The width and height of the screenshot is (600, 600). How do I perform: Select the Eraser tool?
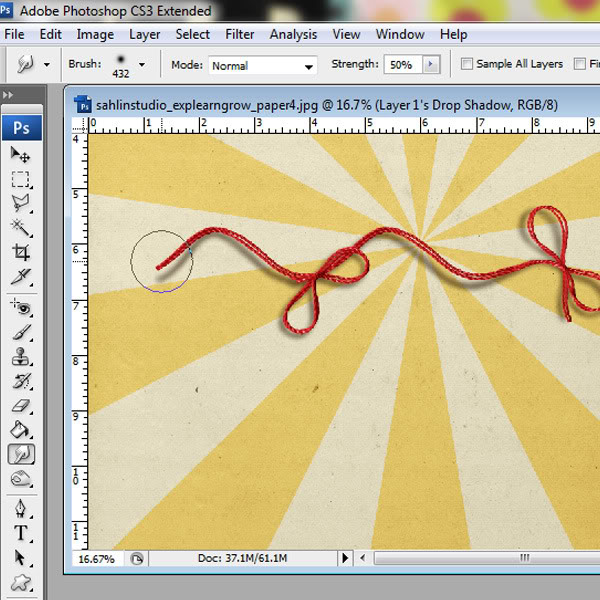21,406
